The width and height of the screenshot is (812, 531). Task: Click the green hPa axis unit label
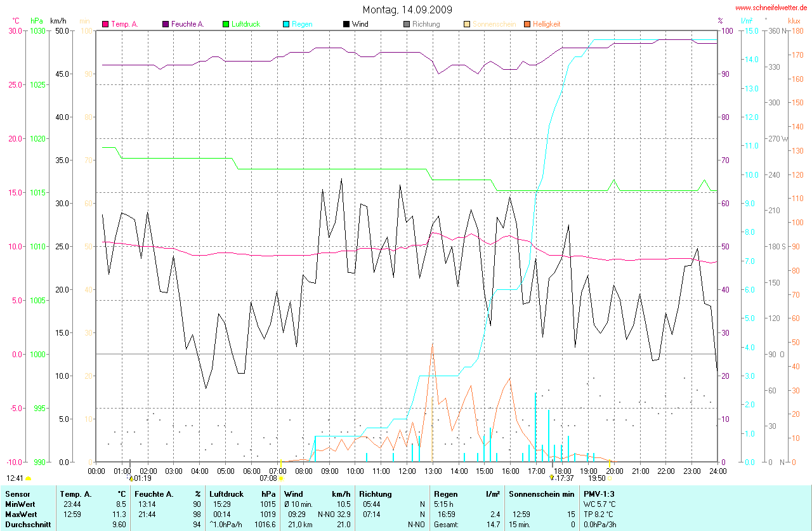36,21
